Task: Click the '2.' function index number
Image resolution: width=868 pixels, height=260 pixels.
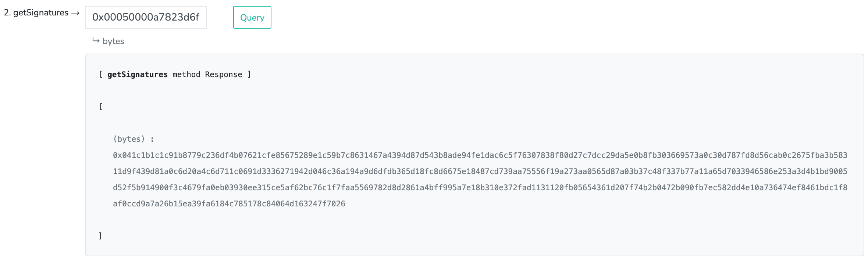Action: point(7,12)
